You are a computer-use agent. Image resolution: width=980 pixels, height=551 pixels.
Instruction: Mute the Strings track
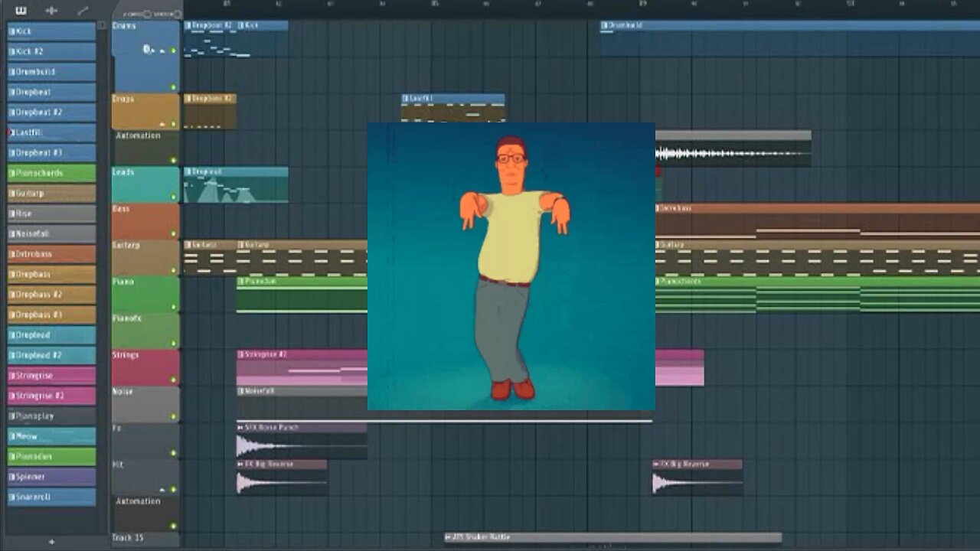click(173, 380)
